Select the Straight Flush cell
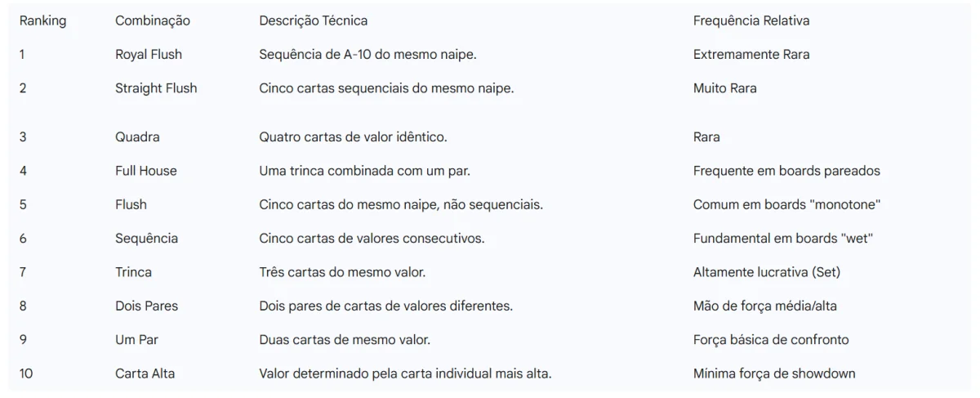Image resolution: width=980 pixels, height=398 pixels. point(156,88)
